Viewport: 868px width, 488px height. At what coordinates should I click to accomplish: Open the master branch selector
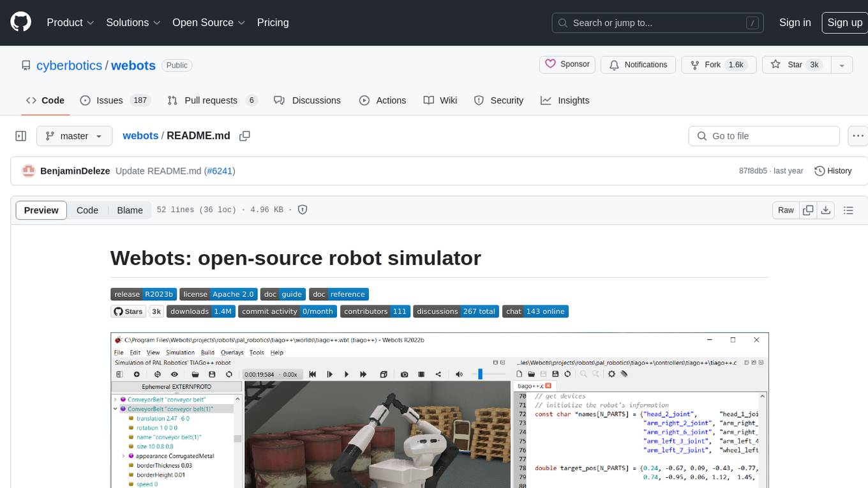(x=74, y=136)
